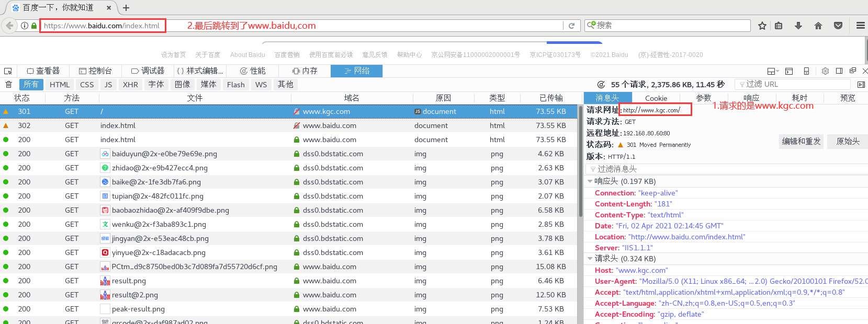868x324 pixels.
Task: Open a new browser tab
Action: click(x=126, y=8)
